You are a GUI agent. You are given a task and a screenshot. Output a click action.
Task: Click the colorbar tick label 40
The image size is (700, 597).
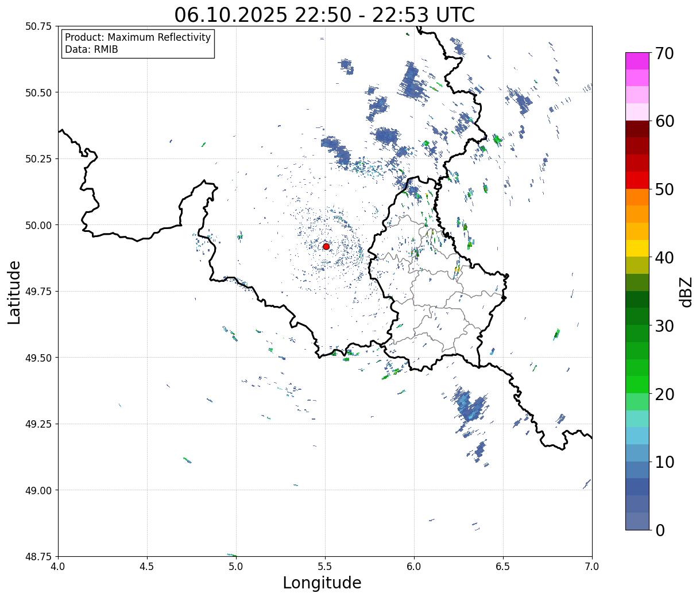[664, 258]
